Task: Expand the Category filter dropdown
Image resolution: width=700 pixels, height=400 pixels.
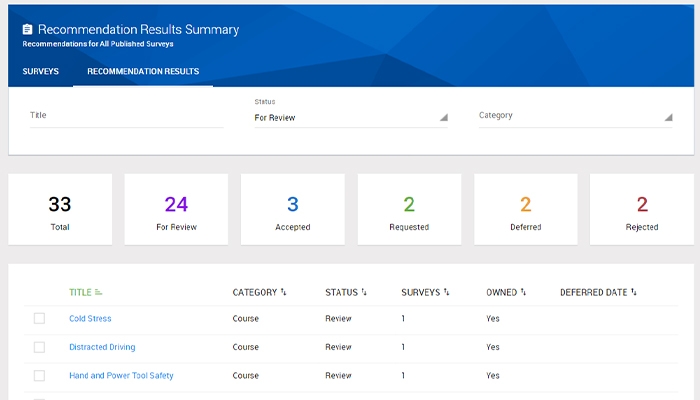Action: [x=575, y=116]
